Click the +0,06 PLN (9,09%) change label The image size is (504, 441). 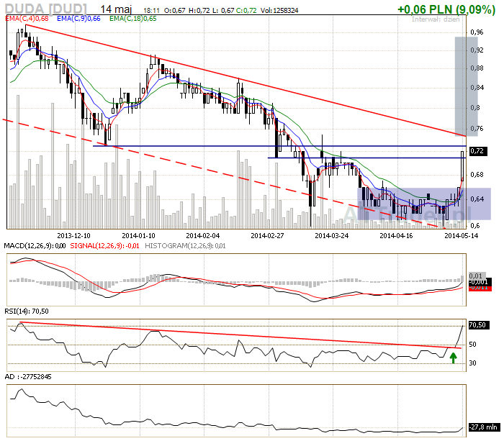pos(446,9)
